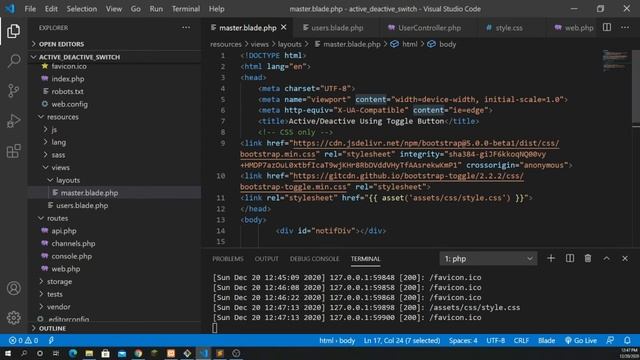Screen dimensions: 640x360
Task: Open Sublime Text from taskbar
Action: pyautogui.click(x=220, y=353)
